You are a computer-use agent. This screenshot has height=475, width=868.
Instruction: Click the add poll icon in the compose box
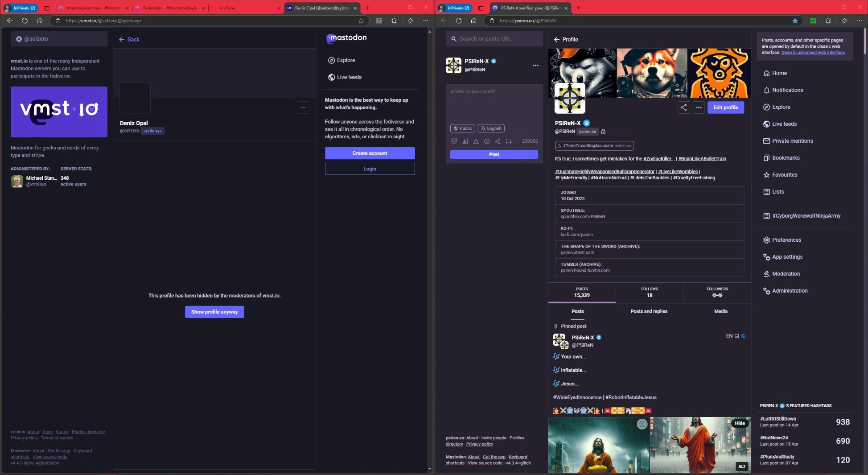point(465,141)
